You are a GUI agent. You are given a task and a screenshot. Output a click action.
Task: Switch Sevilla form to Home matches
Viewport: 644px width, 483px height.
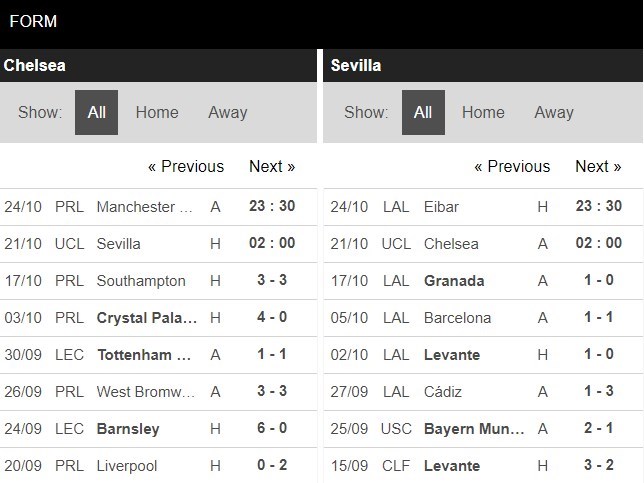tap(483, 113)
